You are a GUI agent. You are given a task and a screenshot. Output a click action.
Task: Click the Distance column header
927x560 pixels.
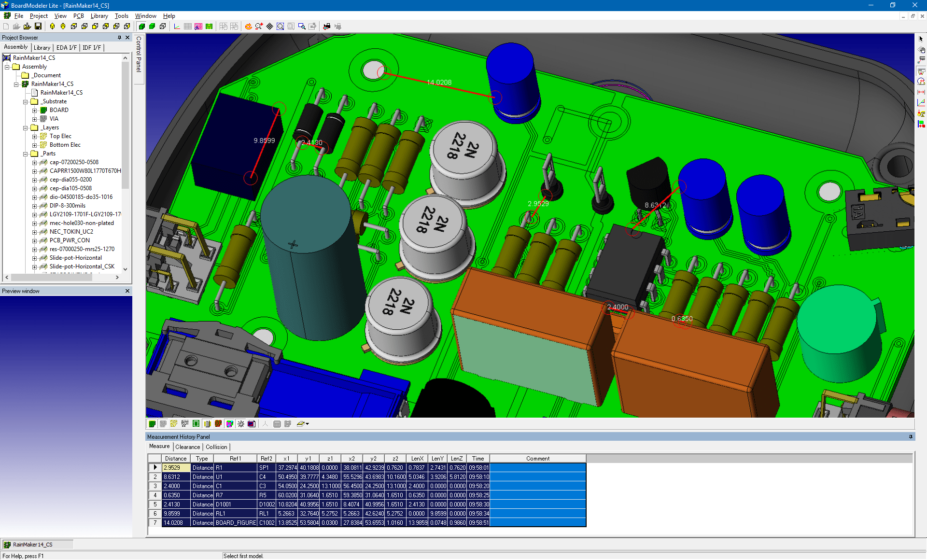(x=176, y=459)
